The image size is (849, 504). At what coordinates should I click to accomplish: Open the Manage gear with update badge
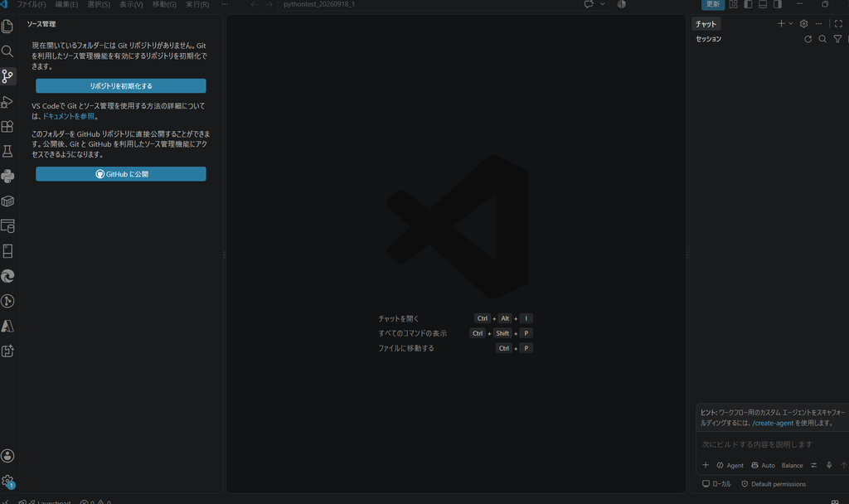(7, 481)
